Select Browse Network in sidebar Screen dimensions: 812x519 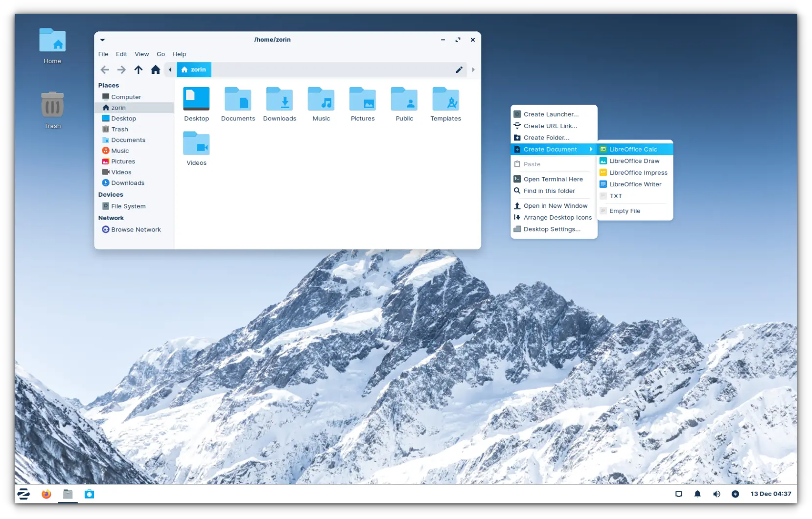click(134, 230)
